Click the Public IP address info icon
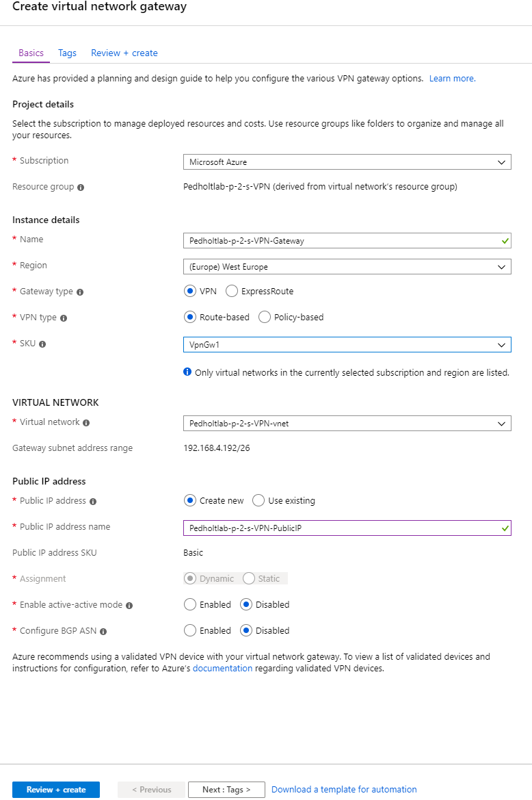The image size is (532, 800). [93, 502]
